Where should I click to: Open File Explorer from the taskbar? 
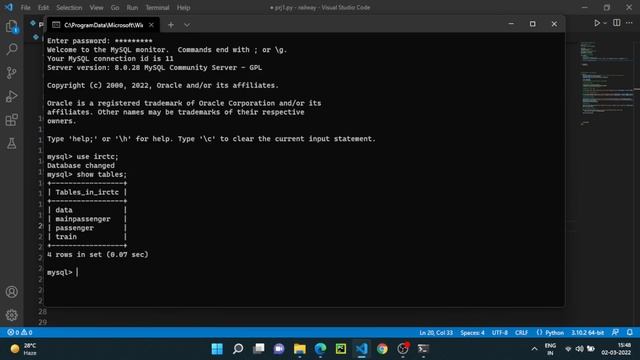pyautogui.click(x=300, y=349)
